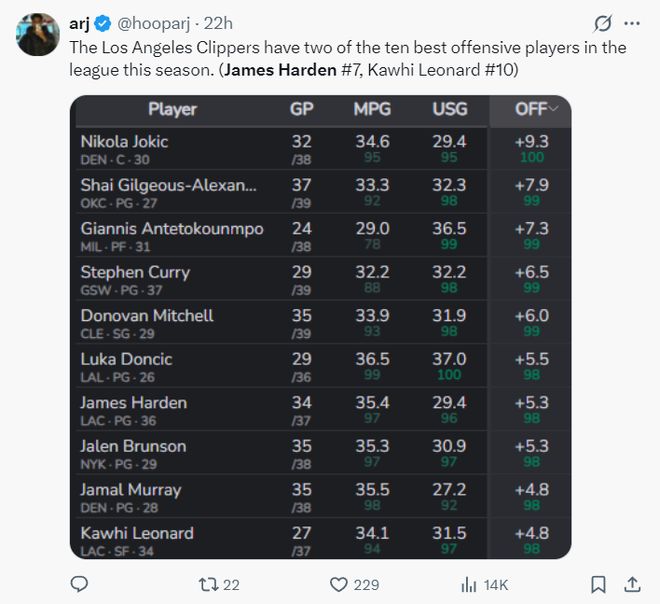Open the three-dot more options menu
Screen dimensions: 660x604
[632, 23]
